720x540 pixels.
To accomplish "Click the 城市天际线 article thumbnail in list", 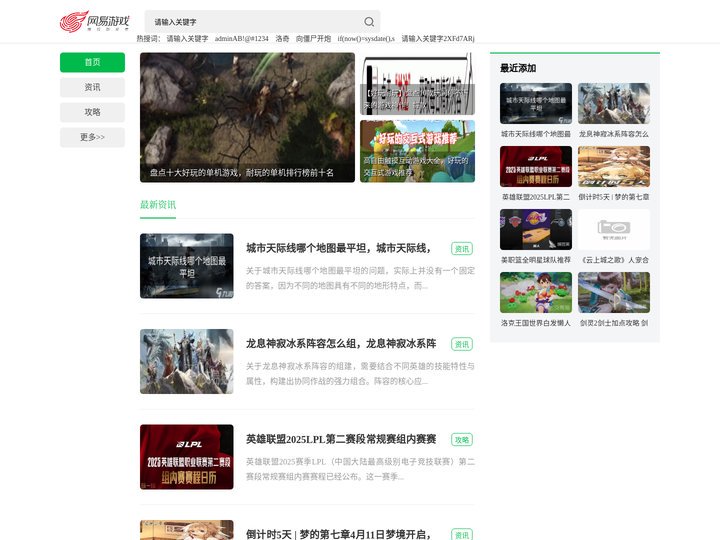I will (186, 266).
